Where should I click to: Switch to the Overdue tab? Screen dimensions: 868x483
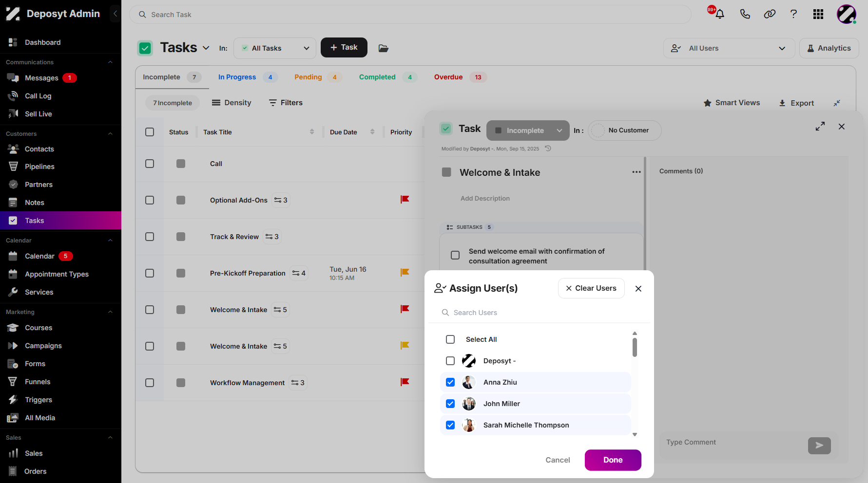[460, 77]
